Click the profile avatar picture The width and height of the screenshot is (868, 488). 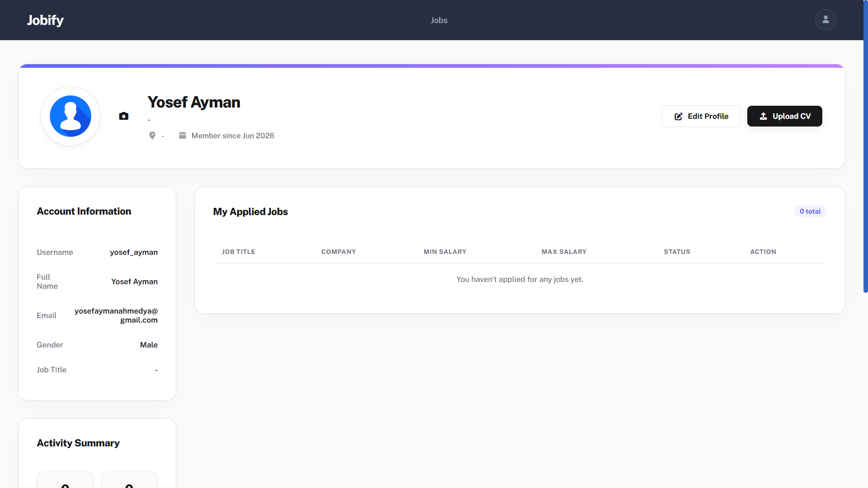point(71,116)
